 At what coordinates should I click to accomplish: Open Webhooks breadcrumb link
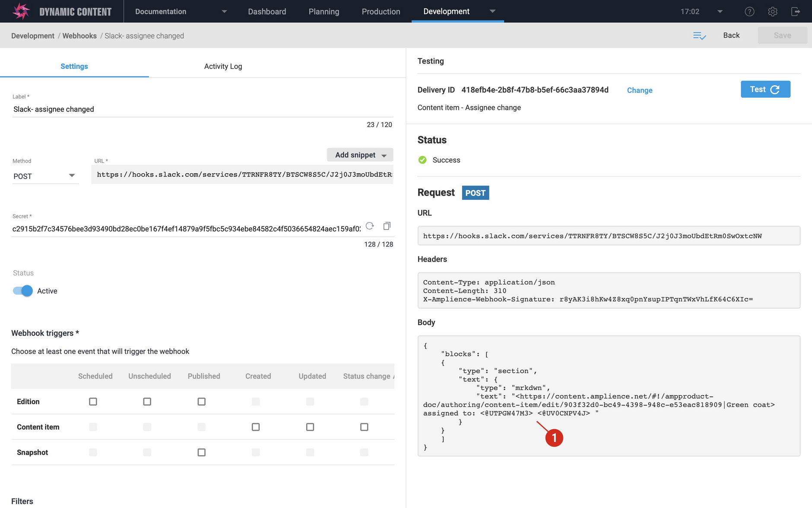point(79,36)
